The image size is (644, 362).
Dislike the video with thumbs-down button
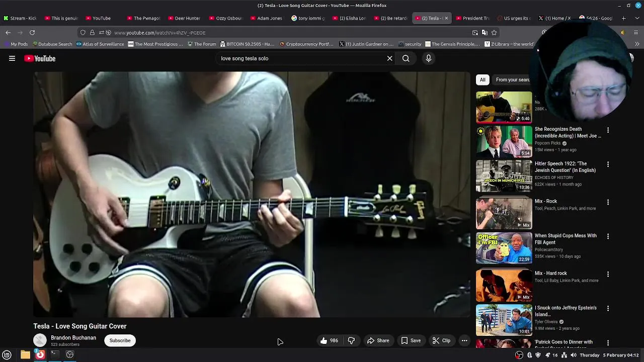(351, 340)
